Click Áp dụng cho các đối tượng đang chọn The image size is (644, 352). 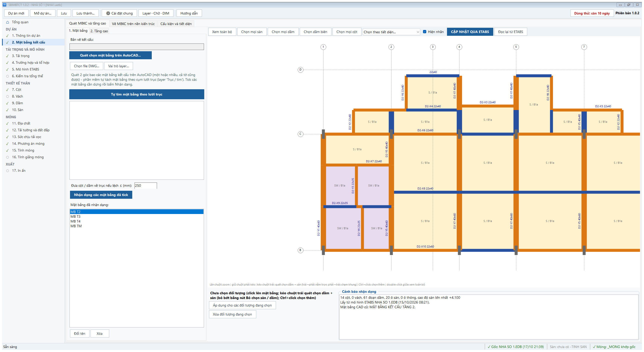click(242, 305)
